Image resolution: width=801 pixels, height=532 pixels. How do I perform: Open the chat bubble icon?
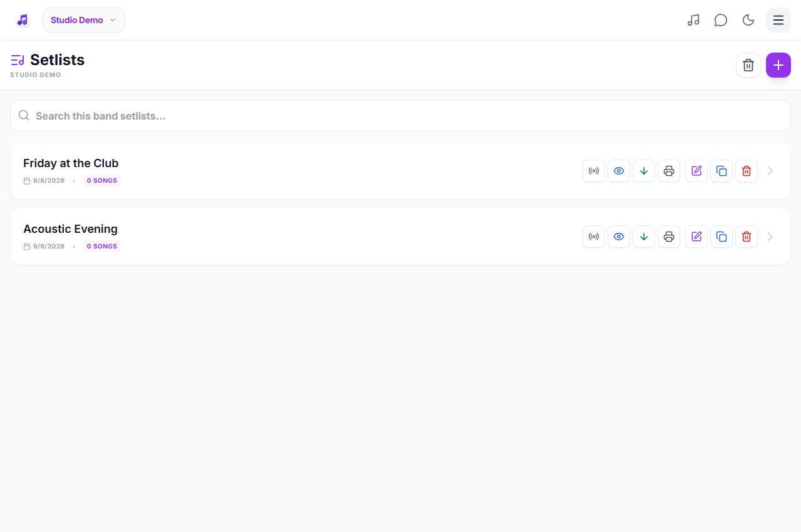(721, 20)
